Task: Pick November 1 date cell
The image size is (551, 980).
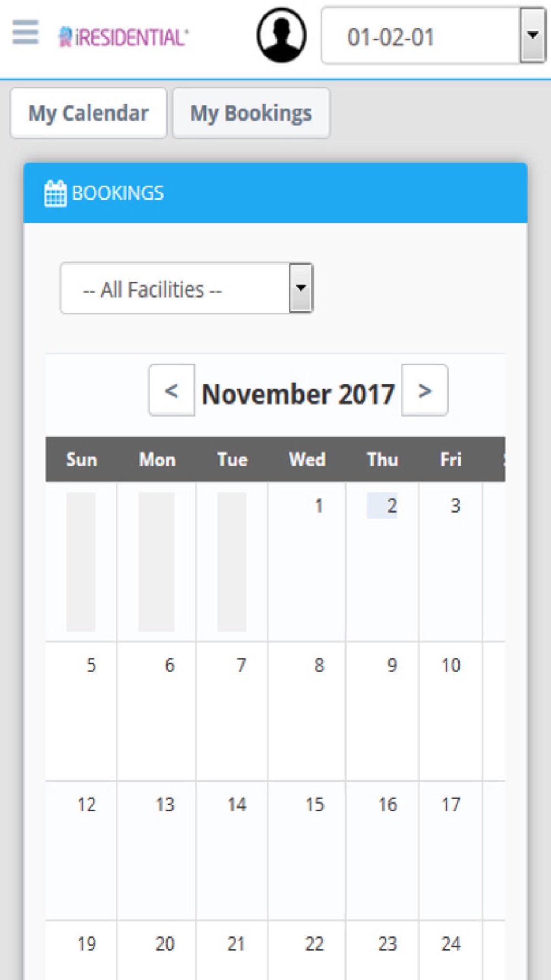Action: pos(307,561)
